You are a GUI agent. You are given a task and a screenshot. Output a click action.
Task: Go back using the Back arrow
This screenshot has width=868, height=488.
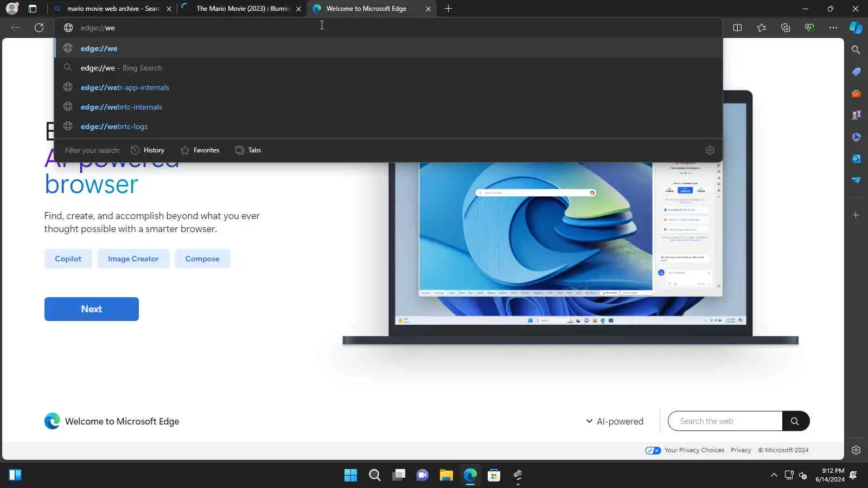[15, 28]
